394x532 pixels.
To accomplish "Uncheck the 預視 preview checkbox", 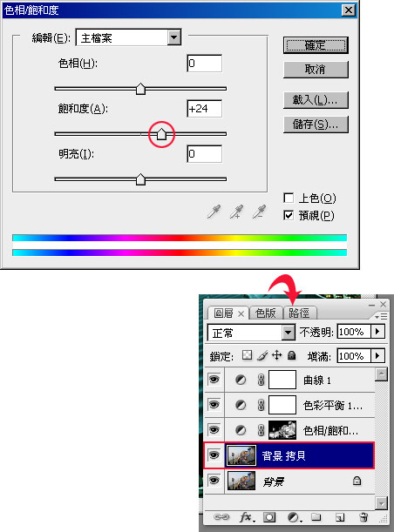I will coord(289,215).
